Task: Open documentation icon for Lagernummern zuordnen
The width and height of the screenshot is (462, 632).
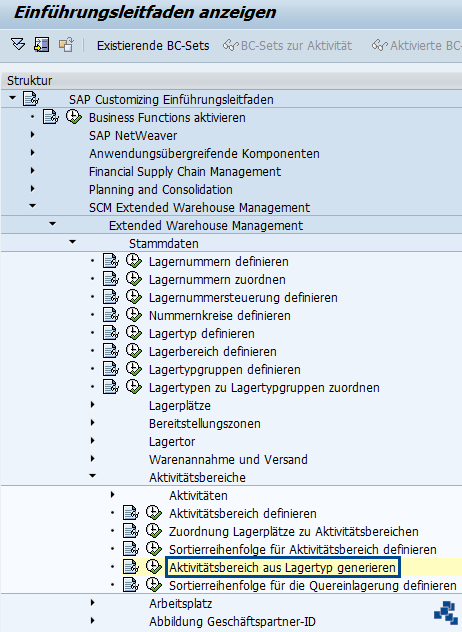Action: pyautogui.click(x=111, y=279)
